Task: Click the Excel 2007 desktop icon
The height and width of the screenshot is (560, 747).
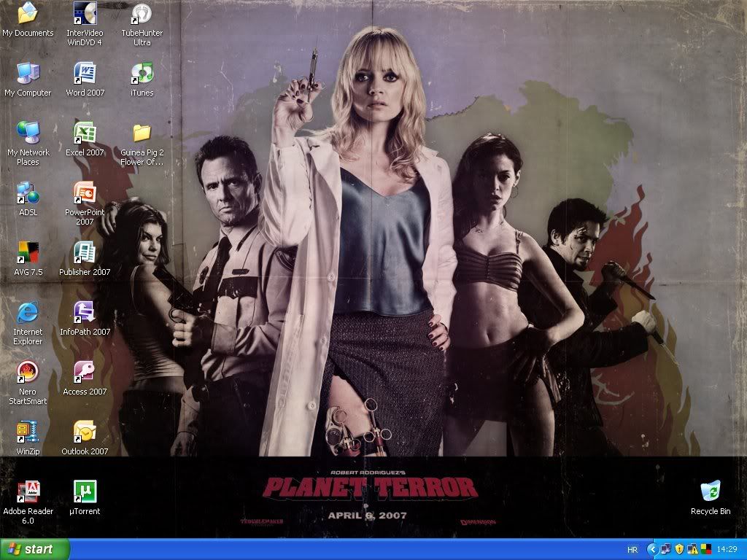Action: click(x=85, y=133)
